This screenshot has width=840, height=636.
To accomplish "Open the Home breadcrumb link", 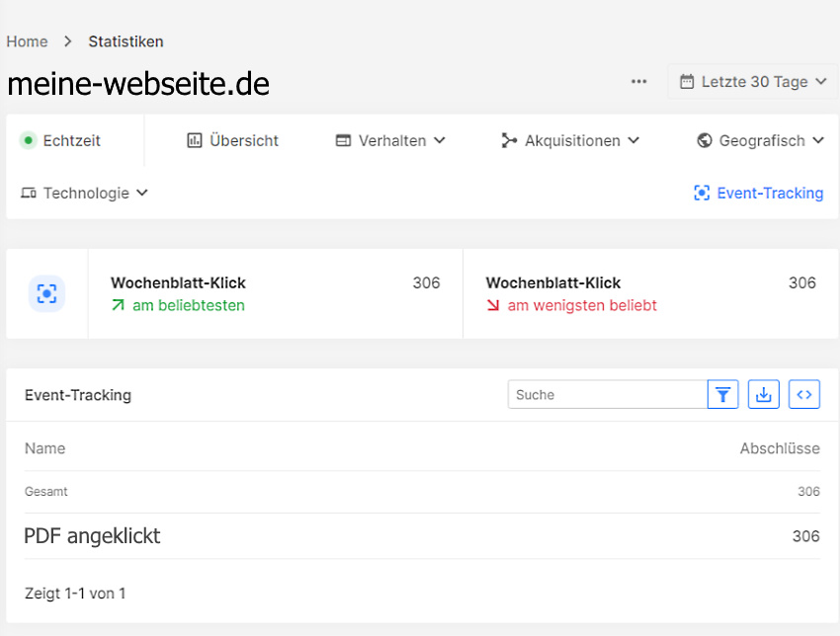I will 27,41.
